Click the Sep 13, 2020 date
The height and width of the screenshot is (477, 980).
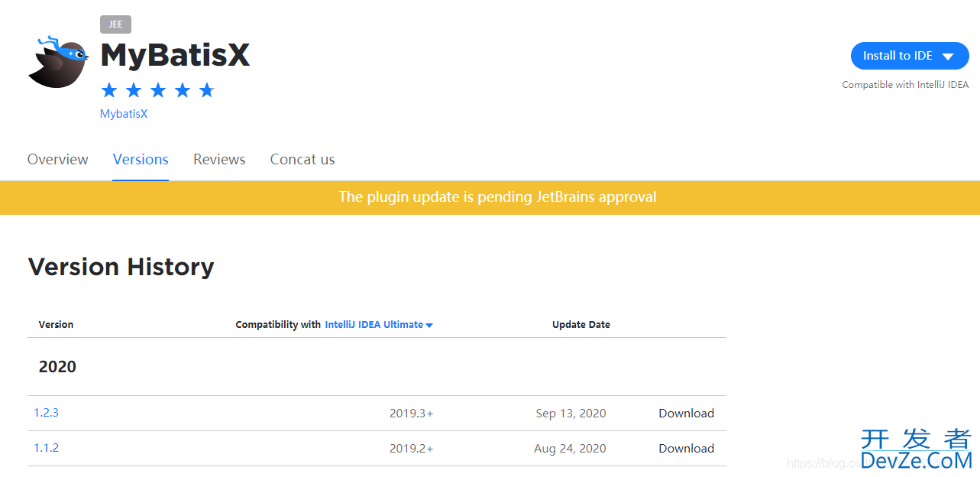pos(571,414)
